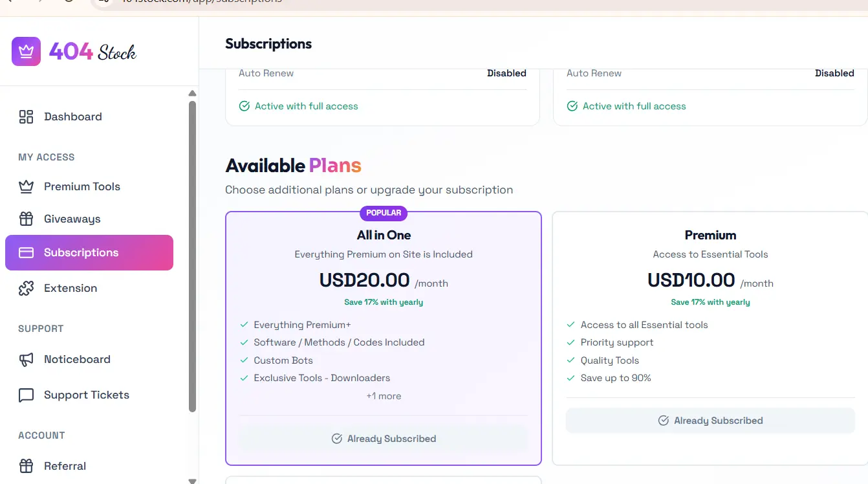This screenshot has height=484, width=868.
Task: Click Already Subscribed under All in One
Action: click(x=384, y=439)
